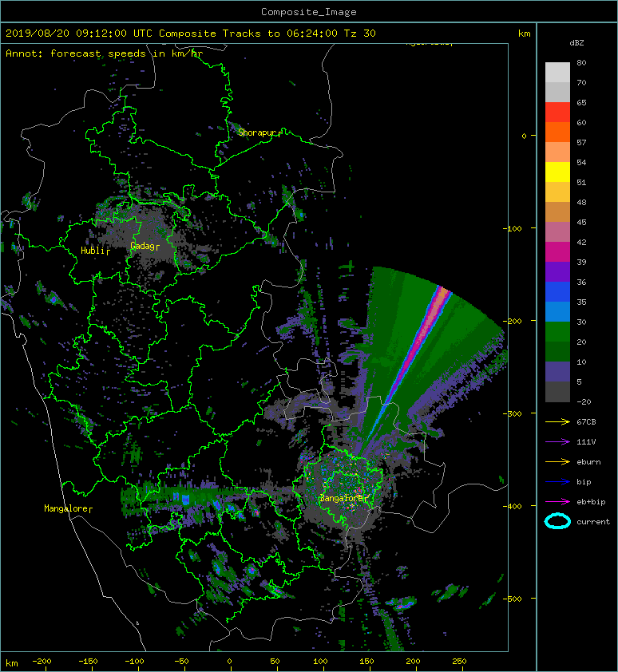
Task: Click the dBZ legend heading
Action: click(576, 43)
